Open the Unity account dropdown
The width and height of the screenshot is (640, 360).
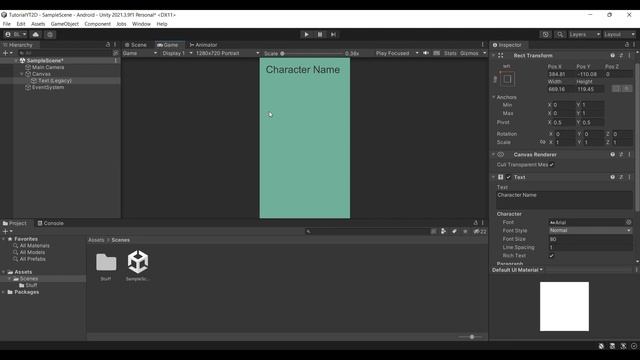[16, 35]
